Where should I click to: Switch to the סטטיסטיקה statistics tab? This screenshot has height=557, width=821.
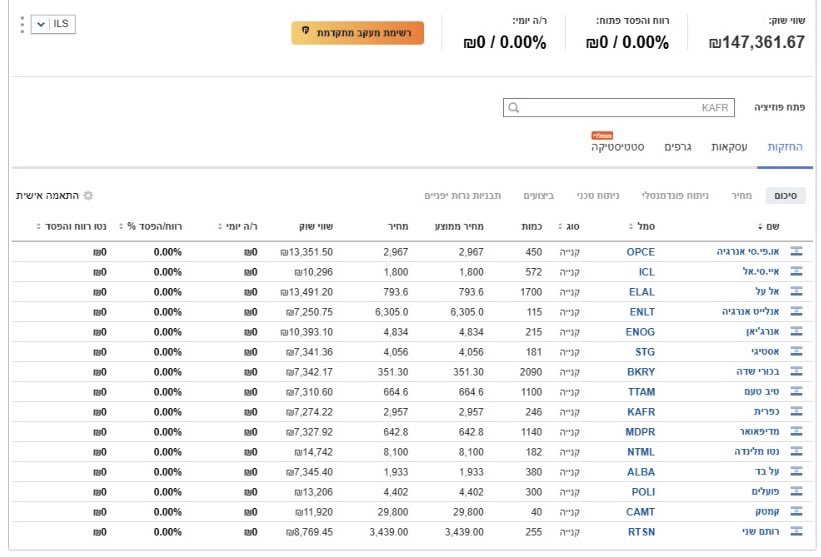click(x=617, y=147)
